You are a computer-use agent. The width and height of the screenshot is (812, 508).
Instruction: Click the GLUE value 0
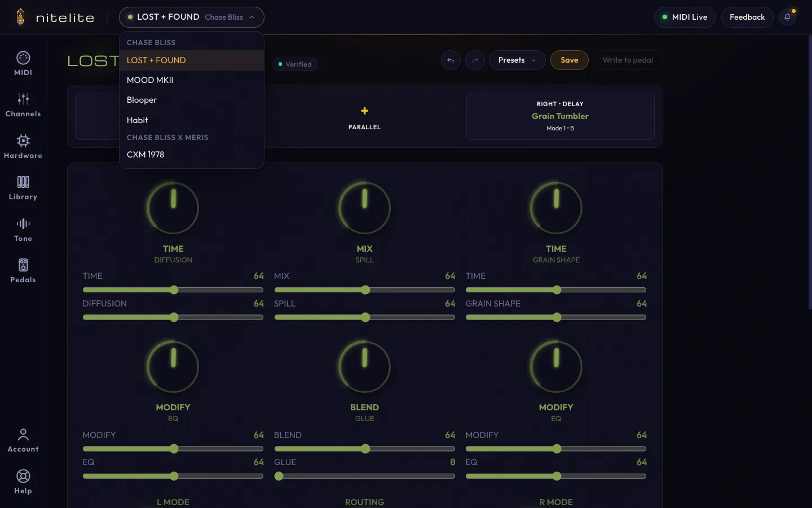[x=452, y=462]
